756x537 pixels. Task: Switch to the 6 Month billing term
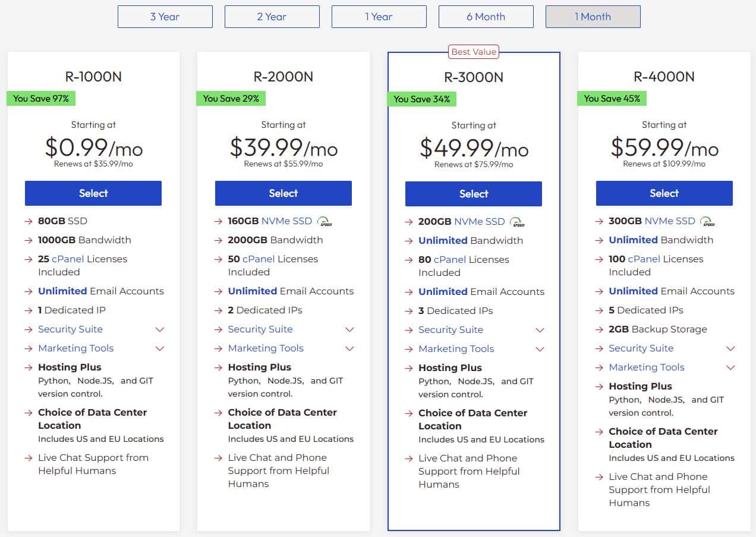pos(486,17)
